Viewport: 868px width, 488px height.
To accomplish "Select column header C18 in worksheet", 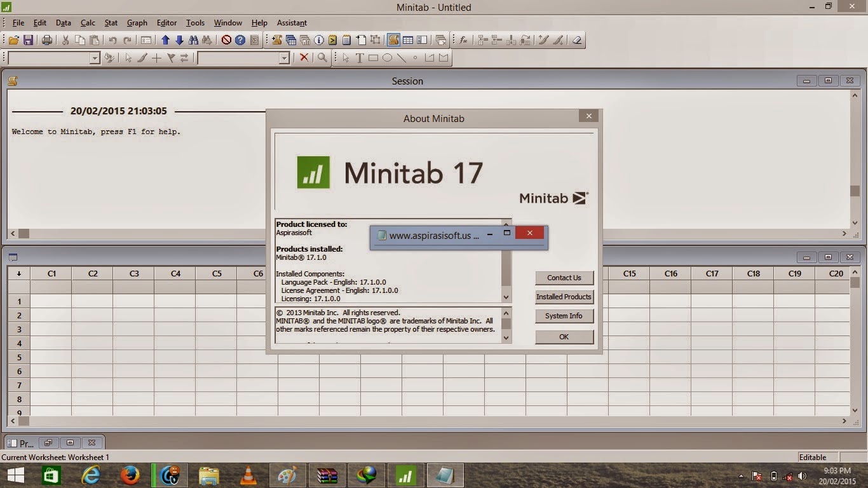I will click(754, 274).
